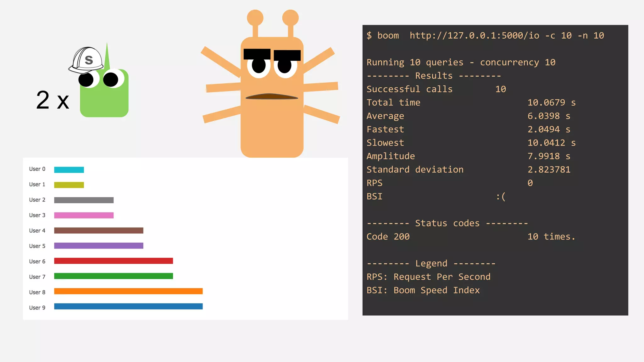Screen dimensions: 644x362
Task: Click the orange bug's left antenna ball
Action: coord(255,18)
